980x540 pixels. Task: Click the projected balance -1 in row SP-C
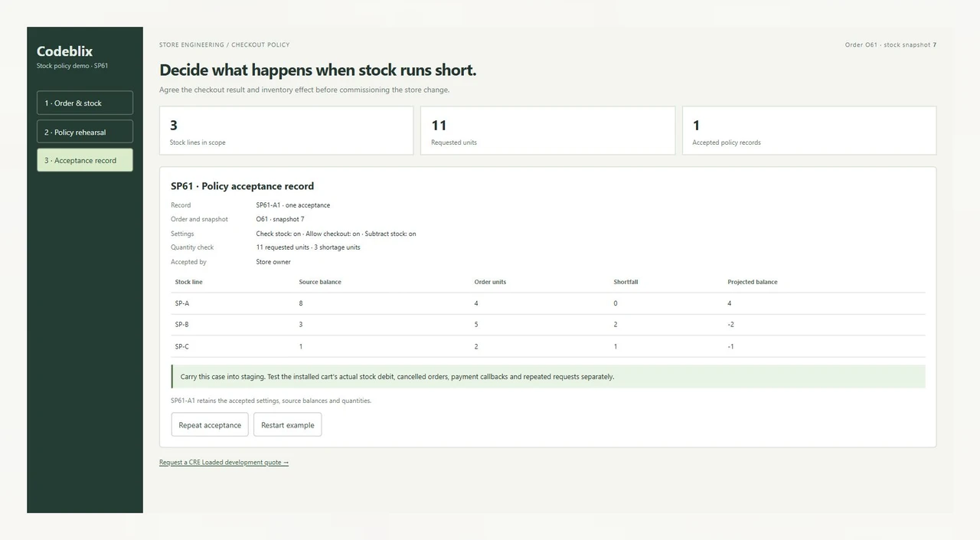tap(731, 346)
